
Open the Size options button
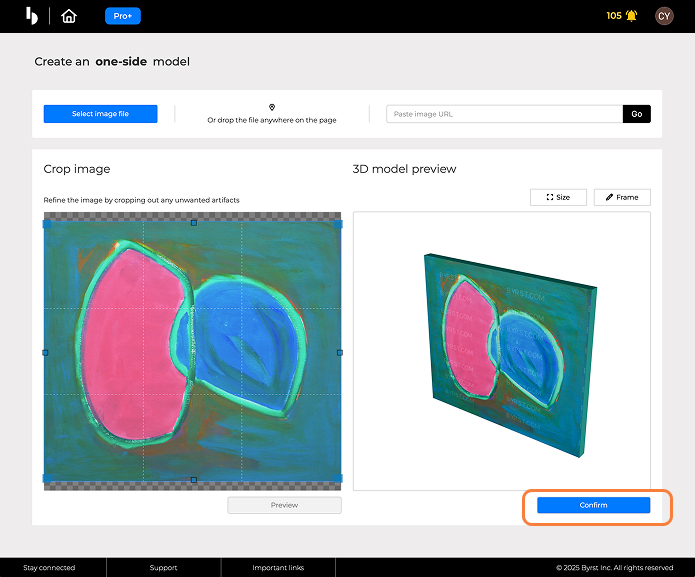[x=558, y=197]
